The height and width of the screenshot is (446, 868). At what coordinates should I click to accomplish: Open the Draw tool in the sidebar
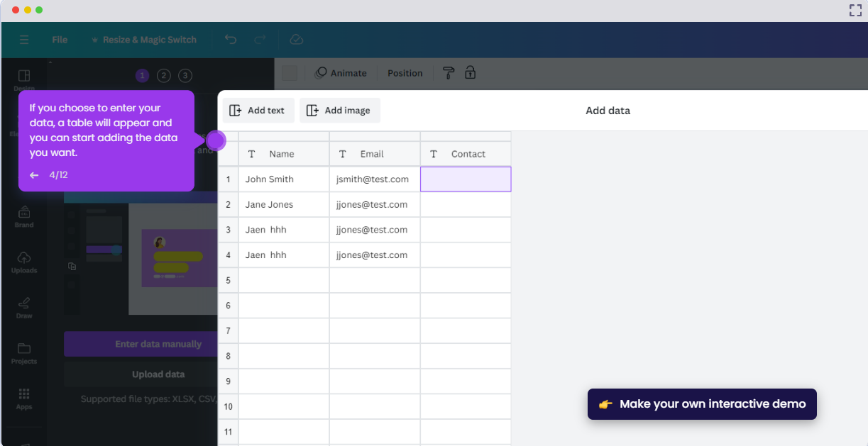click(x=23, y=308)
